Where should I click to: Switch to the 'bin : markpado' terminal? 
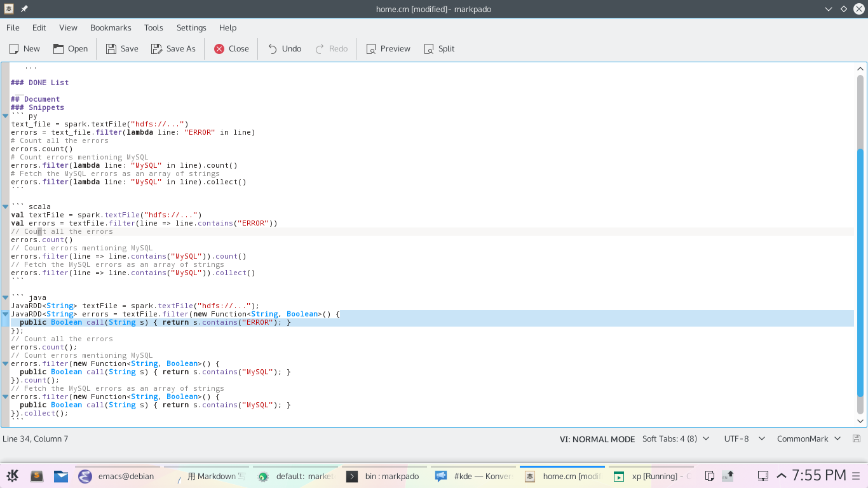(383, 476)
